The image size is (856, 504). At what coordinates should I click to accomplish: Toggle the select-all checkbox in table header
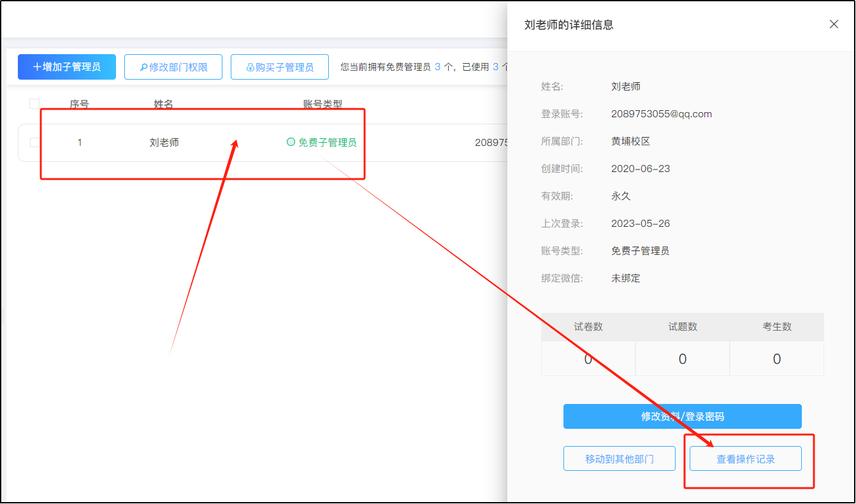(x=34, y=103)
